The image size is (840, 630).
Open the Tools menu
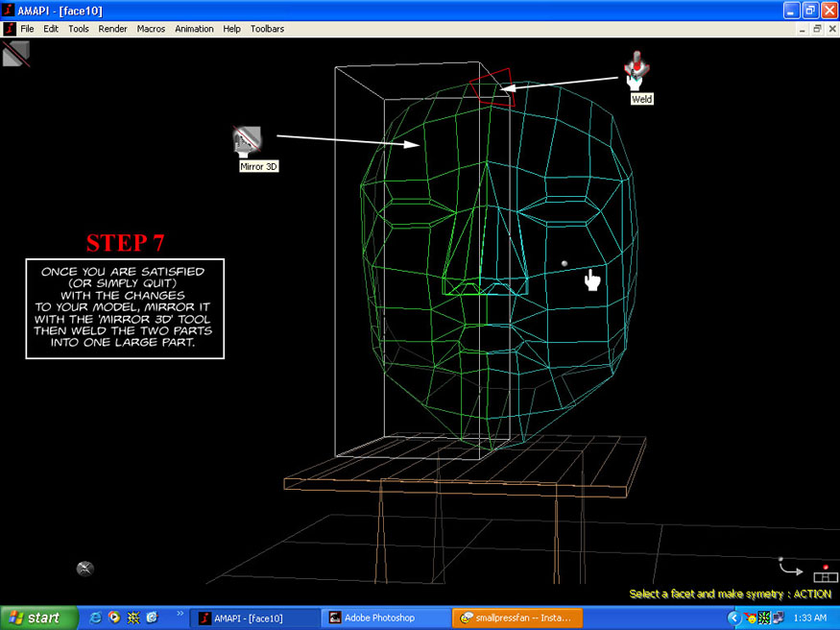pyautogui.click(x=79, y=29)
